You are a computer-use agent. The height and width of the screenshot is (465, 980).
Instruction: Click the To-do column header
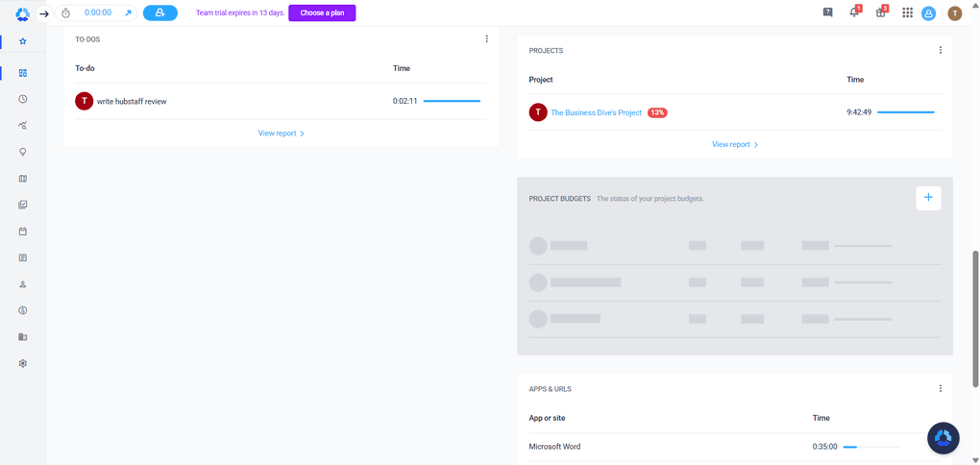(85, 68)
